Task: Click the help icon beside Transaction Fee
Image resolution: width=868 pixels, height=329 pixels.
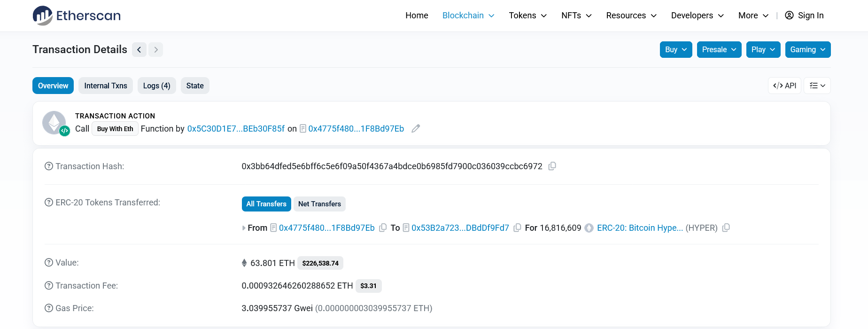Action: [49, 286]
